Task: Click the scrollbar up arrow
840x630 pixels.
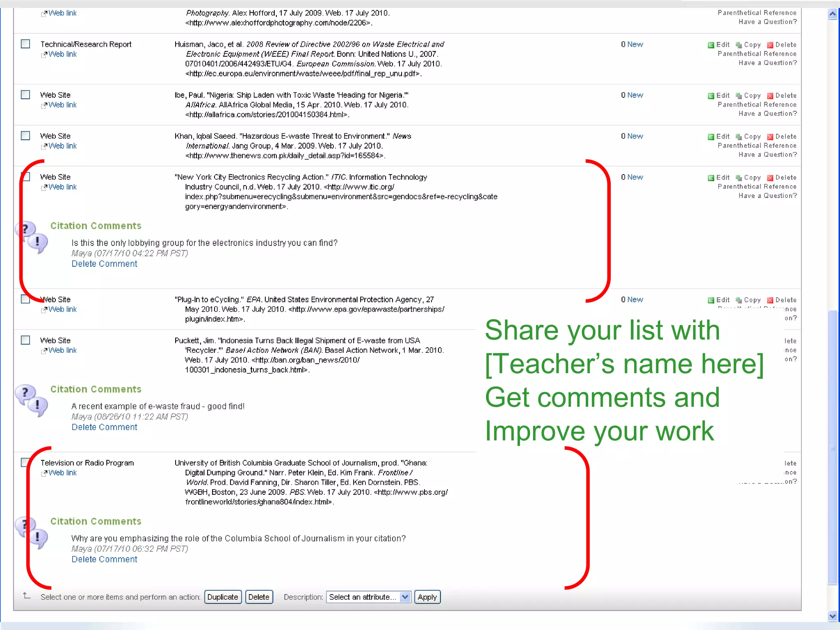Action: (833, 14)
